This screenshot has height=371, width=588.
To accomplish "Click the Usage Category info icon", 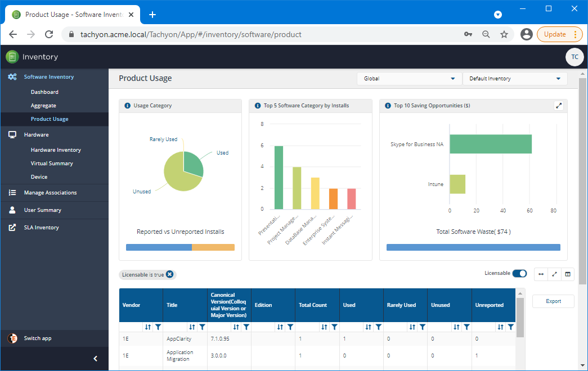I will [x=127, y=106].
